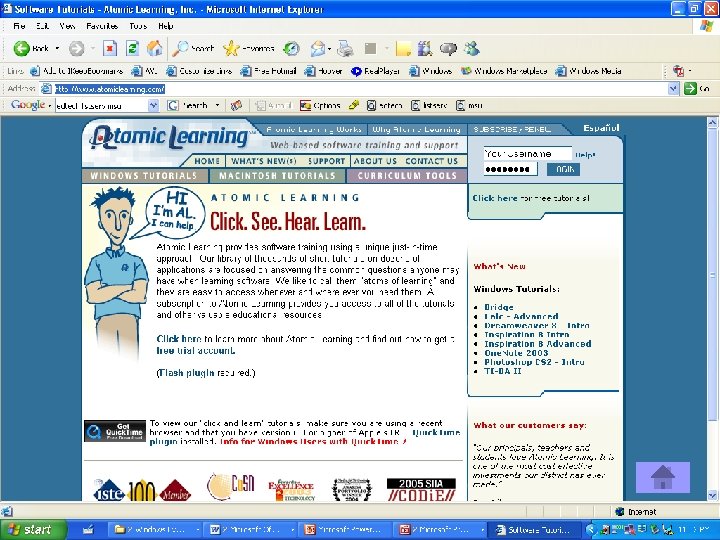Click the SUPPORT navigation link

326,161
